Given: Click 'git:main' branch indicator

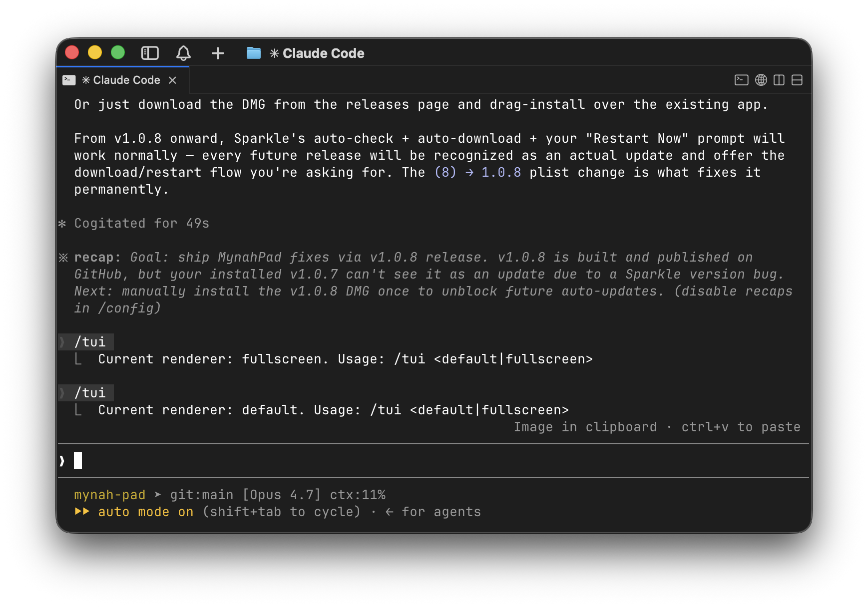Looking at the screenshot, I should [x=202, y=495].
